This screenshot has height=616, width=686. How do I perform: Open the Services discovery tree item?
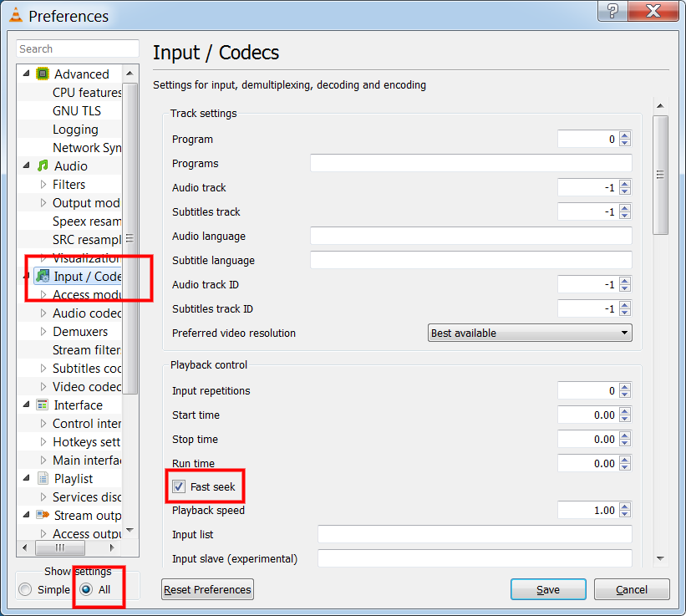pos(87,496)
